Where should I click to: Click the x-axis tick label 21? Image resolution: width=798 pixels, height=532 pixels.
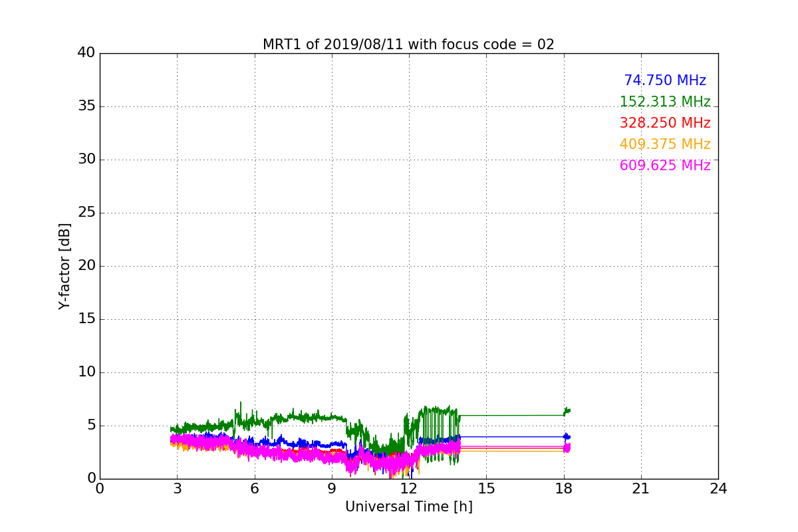click(x=641, y=488)
